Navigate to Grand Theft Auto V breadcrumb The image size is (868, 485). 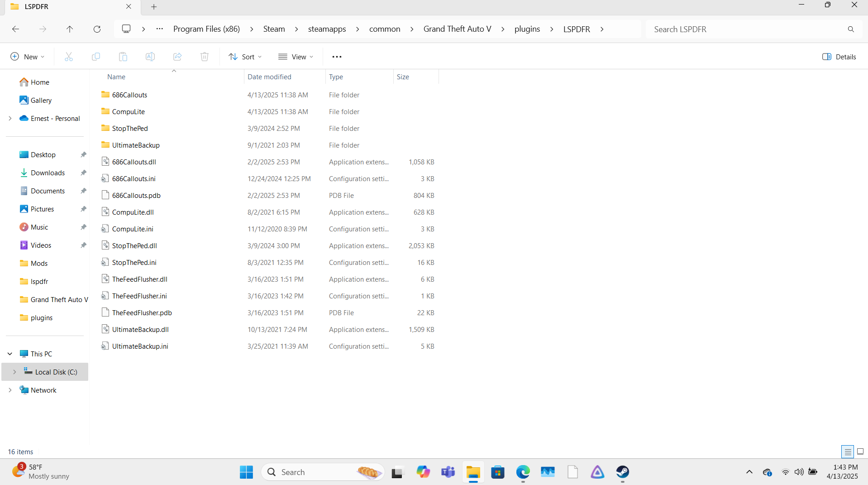tap(457, 29)
